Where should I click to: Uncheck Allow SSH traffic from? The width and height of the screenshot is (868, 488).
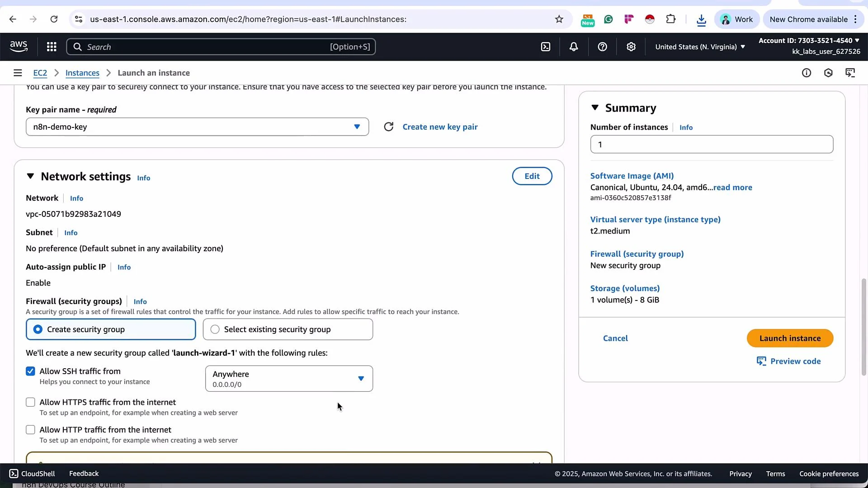[x=30, y=371]
